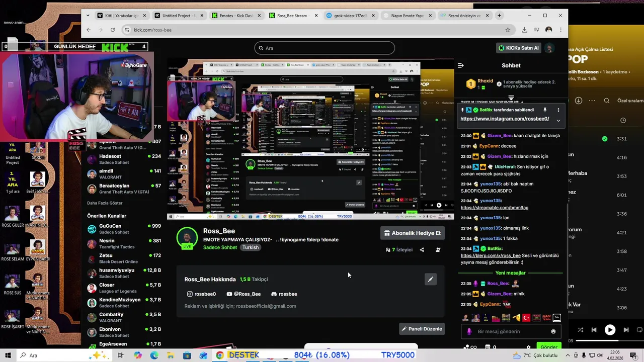The width and height of the screenshot is (644, 362).
Task: Open a new Chrome tab
Action: (x=499, y=16)
